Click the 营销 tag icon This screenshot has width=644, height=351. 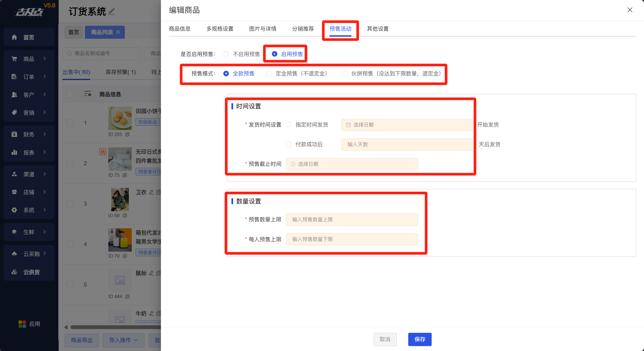coord(14,113)
